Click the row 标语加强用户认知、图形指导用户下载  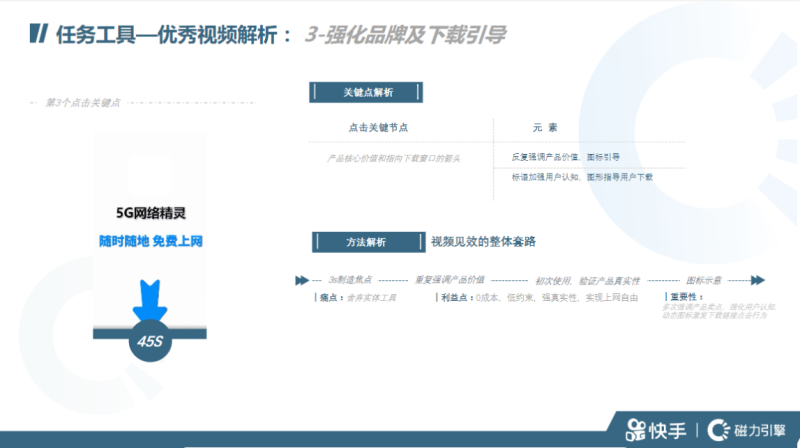point(582,177)
